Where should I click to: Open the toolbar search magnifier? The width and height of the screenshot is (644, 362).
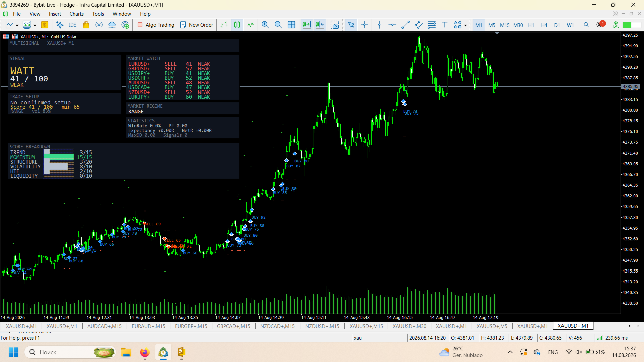pyautogui.click(x=586, y=25)
